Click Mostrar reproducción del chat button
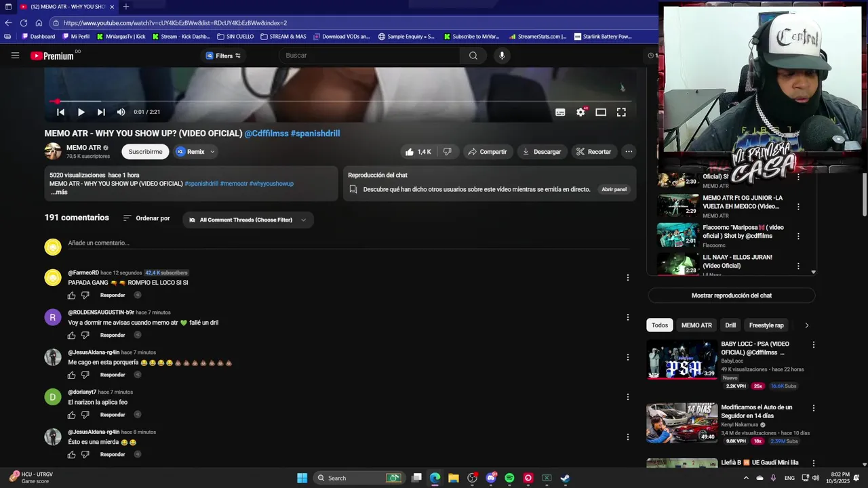 (731, 296)
